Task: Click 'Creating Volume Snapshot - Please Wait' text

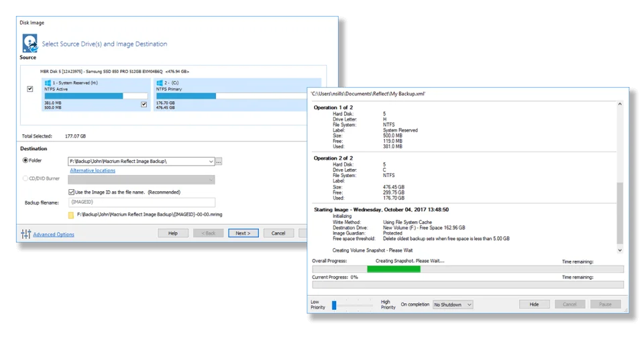Action: coord(372,251)
